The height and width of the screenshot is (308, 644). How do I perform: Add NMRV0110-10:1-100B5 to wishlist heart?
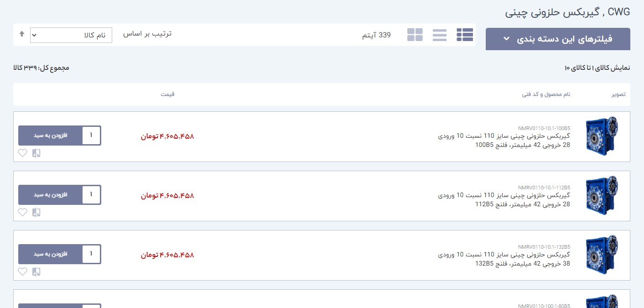23,153
